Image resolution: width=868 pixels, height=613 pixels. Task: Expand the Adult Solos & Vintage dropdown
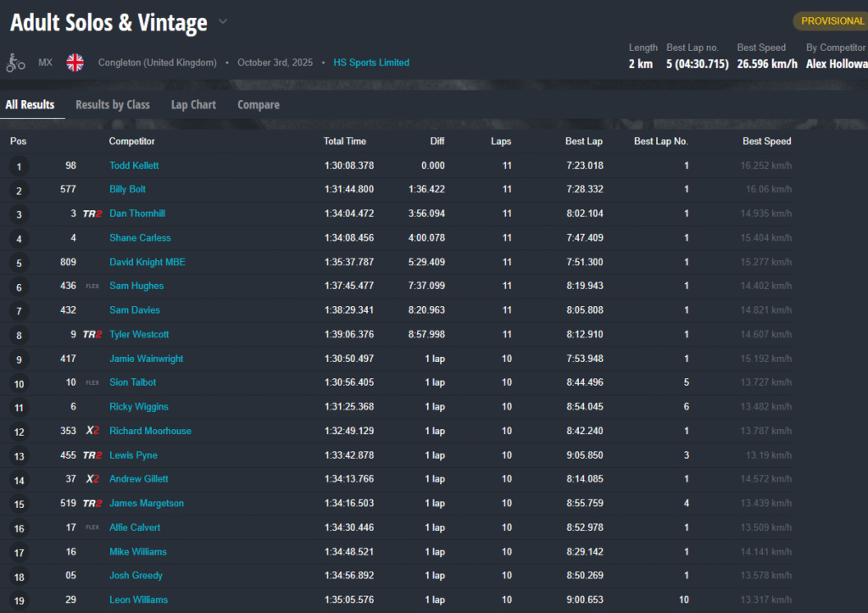(223, 22)
